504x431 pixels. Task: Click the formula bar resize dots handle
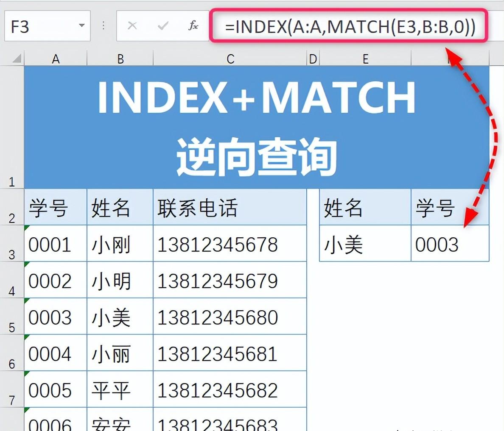click(x=104, y=25)
